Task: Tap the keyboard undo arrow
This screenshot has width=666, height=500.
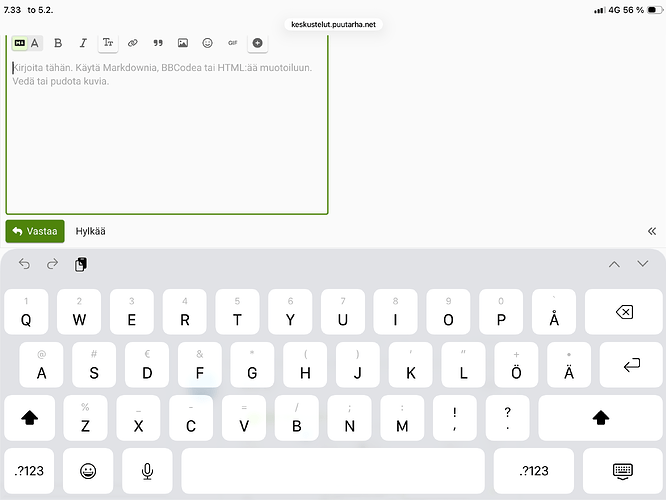Action: pyautogui.click(x=24, y=264)
